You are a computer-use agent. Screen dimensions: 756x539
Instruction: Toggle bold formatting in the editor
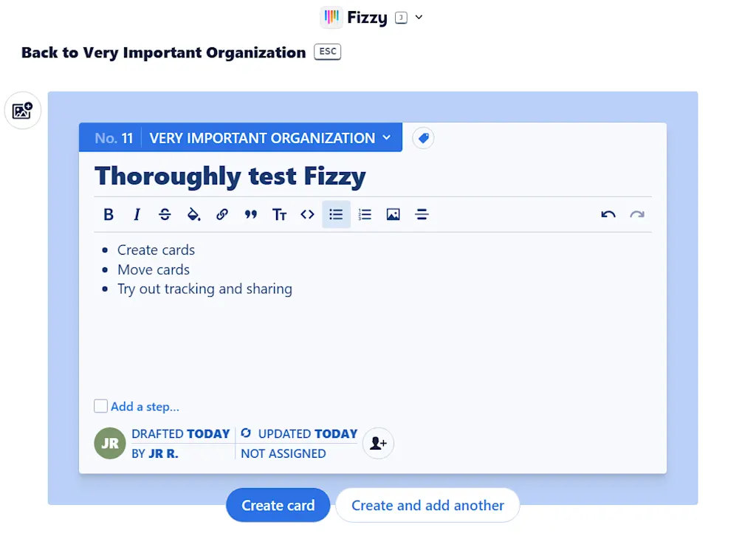[108, 214]
